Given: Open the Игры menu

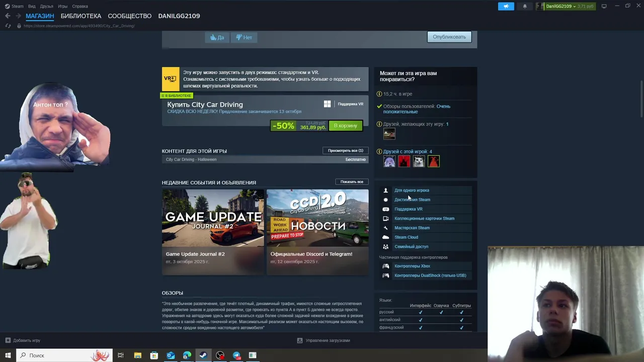Looking at the screenshot, I should tap(62, 6).
